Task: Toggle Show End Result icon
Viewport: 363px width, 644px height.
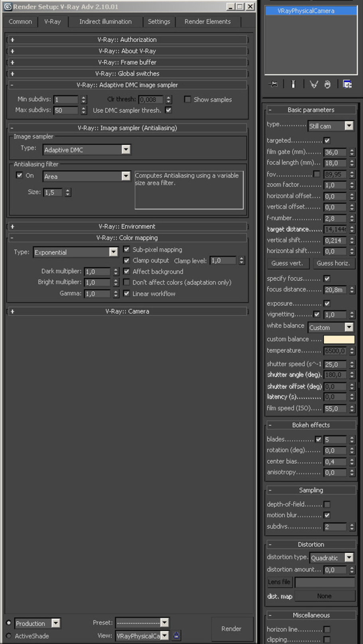Action: [x=293, y=84]
